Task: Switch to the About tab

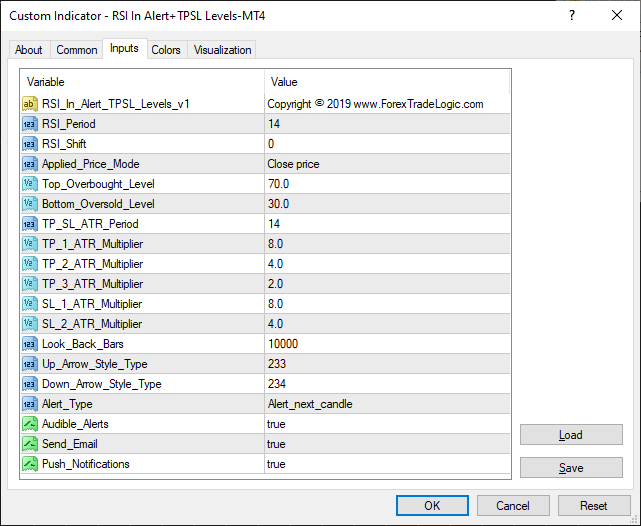Action: click(29, 50)
